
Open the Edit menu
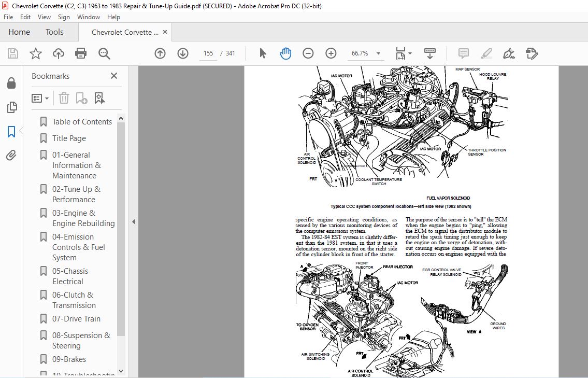(25, 17)
